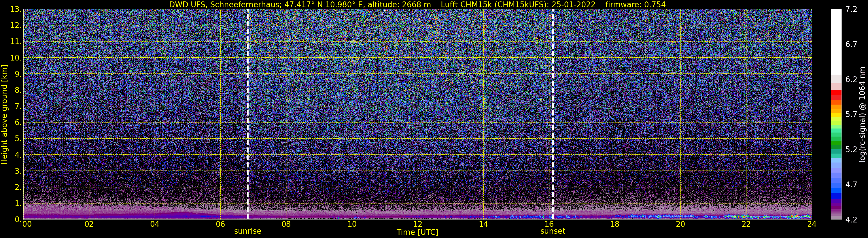Click the '18' tick on the time axis
This screenshot has width=868, height=238.
614,224
